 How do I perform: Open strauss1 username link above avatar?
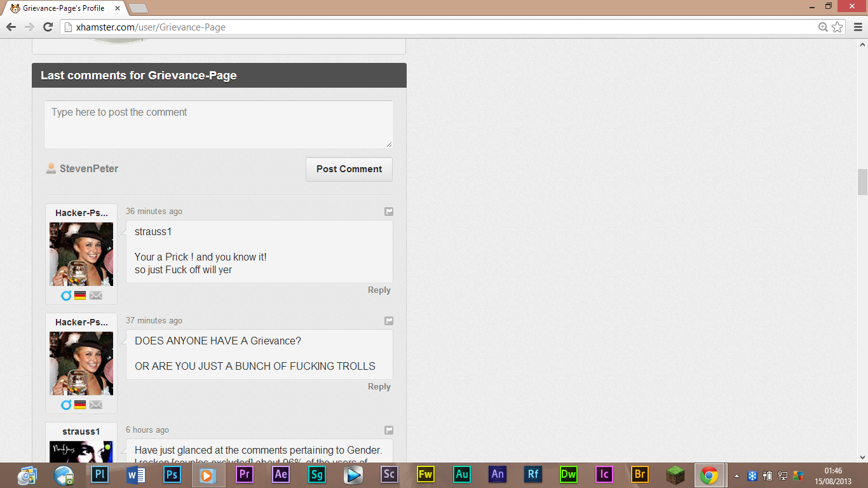pos(81,431)
